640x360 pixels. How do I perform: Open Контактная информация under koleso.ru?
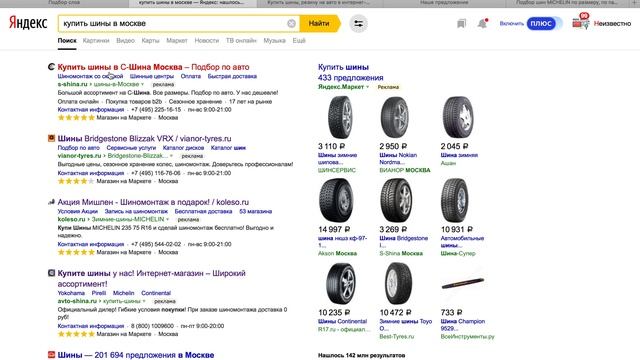91,244
